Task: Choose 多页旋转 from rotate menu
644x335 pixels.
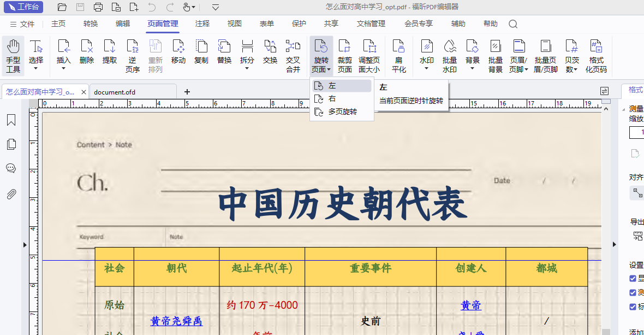Action: click(342, 111)
